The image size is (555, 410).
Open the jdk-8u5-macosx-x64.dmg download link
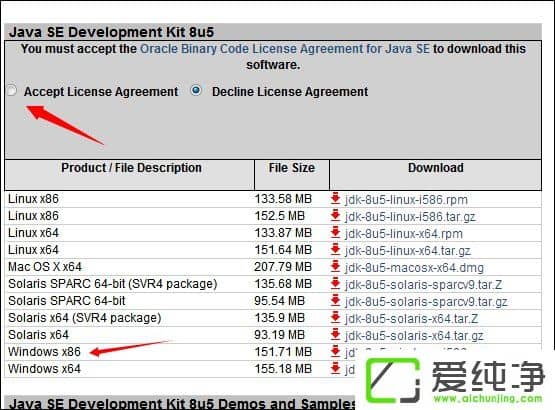point(414,268)
